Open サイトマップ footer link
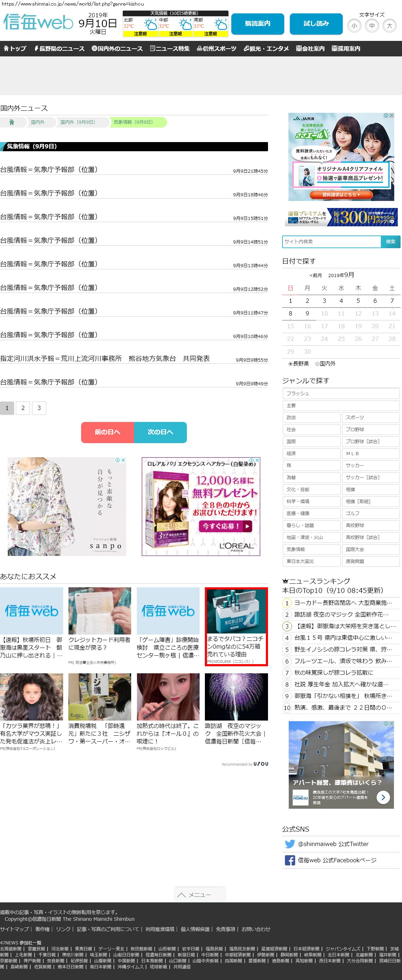402x980 pixels. pyautogui.click(x=14, y=929)
